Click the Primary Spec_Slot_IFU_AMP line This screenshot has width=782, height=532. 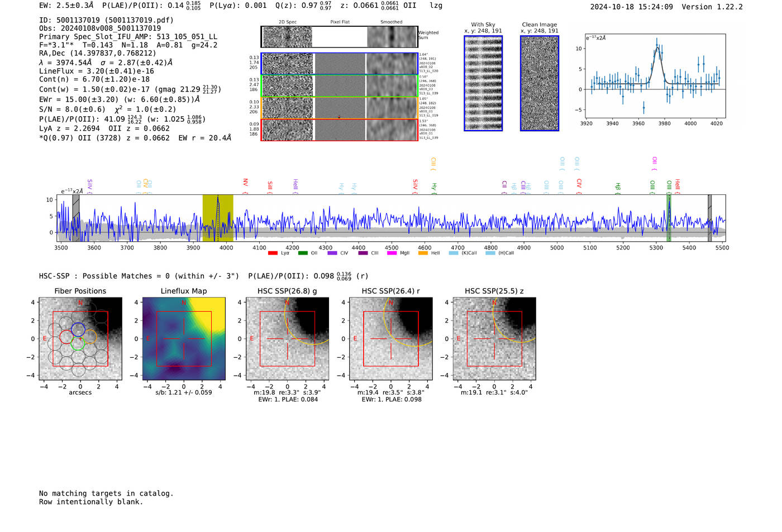(128, 36)
